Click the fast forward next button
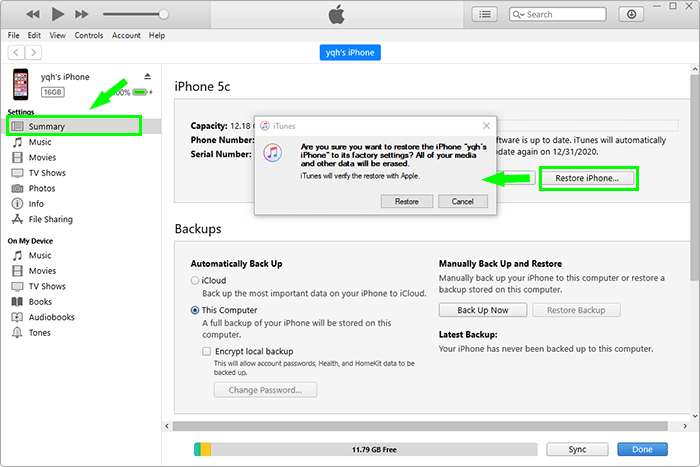 click(82, 14)
